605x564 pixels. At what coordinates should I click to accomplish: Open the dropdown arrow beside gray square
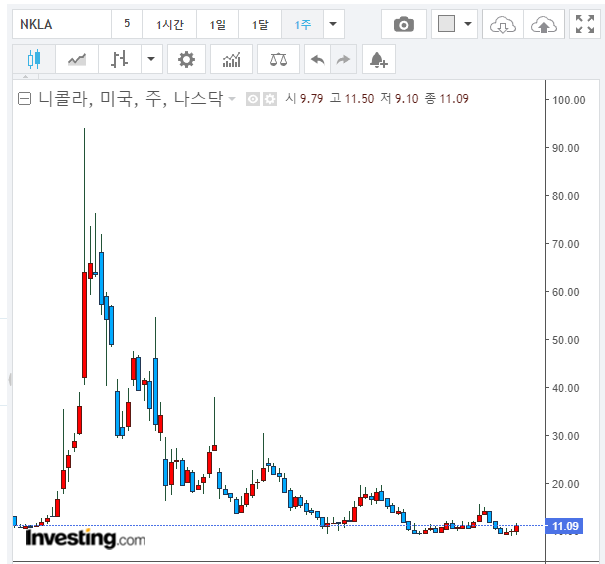[x=468, y=24]
